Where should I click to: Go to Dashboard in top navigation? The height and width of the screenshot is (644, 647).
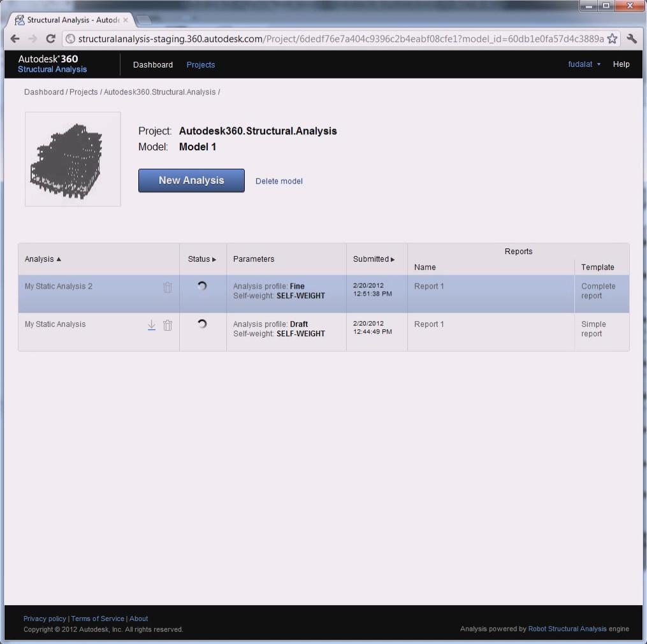point(153,65)
